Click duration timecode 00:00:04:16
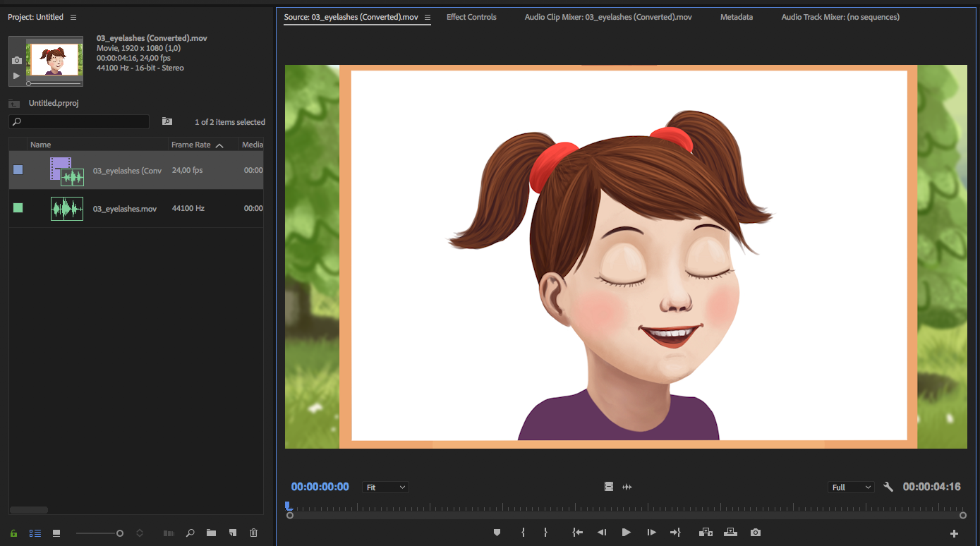Viewport: 980px width, 546px height. 932,487
